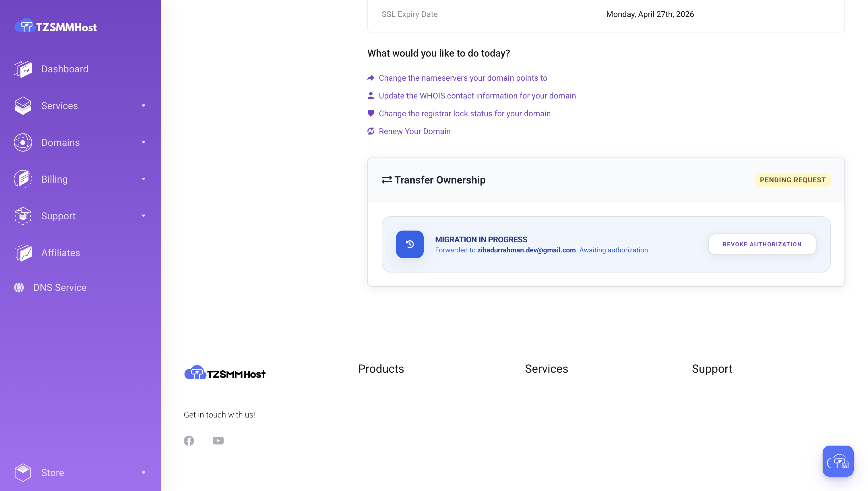Screen dimensions: 868x491
Task: Open DNS Service via the globe icon
Action: click(19, 287)
